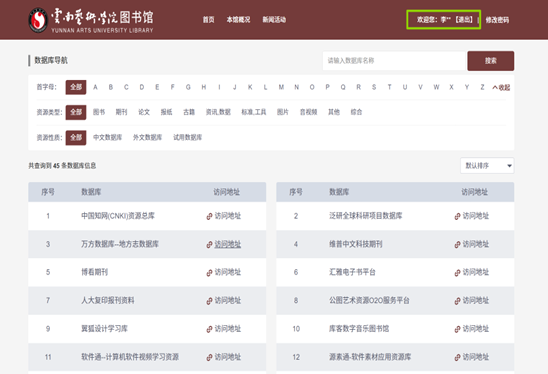Focus the database name search field
Image resolution: width=548 pixels, height=374 pixels.
coord(394,61)
